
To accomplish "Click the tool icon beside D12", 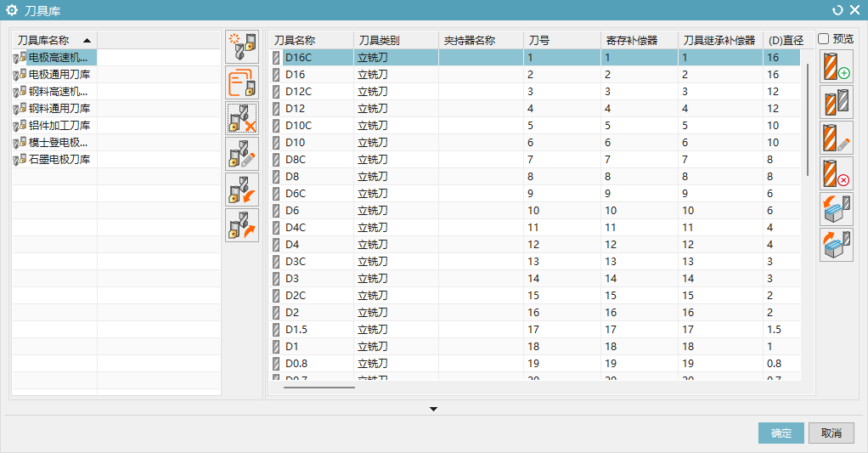I will pos(276,109).
